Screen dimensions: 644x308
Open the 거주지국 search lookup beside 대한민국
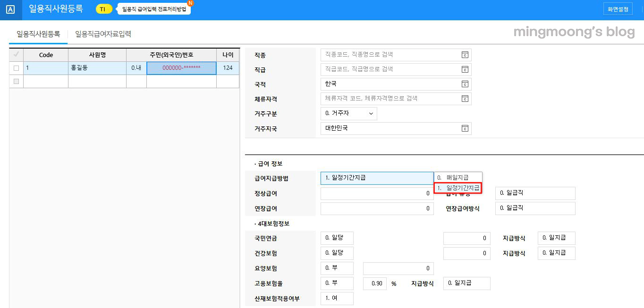tap(466, 128)
